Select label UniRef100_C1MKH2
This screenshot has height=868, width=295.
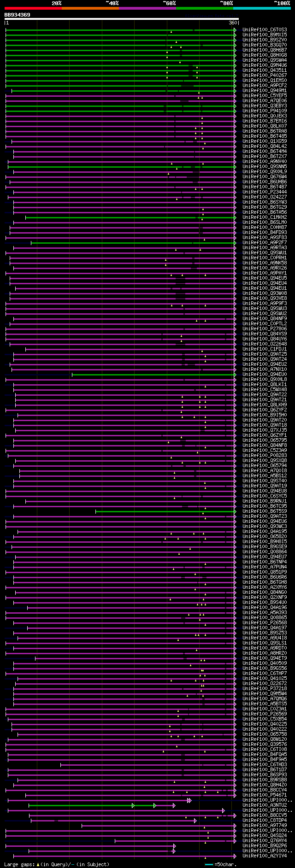click(x=265, y=217)
